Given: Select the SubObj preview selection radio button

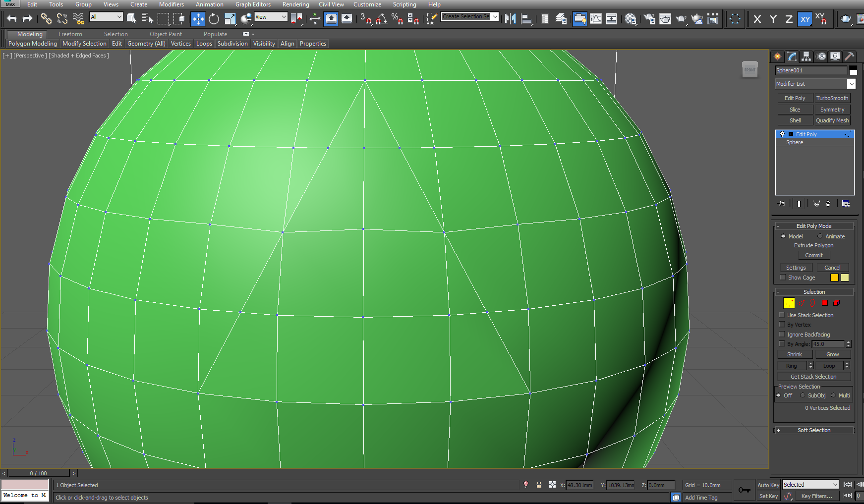Looking at the screenshot, I should tap(802, 395).
